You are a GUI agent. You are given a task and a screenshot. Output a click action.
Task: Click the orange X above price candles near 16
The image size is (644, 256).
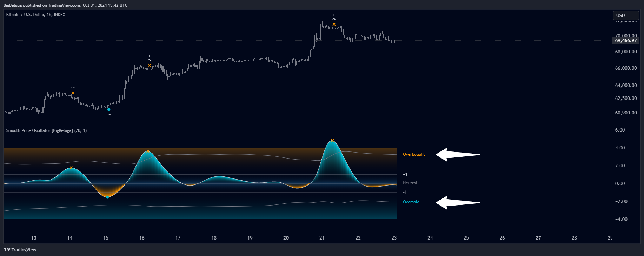point(150,65)
